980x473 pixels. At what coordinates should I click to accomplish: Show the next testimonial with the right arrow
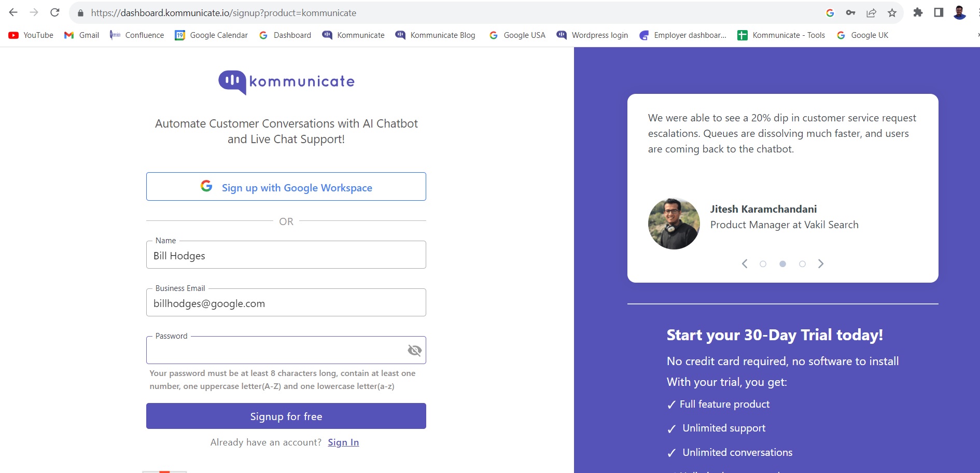click(821, 263)
